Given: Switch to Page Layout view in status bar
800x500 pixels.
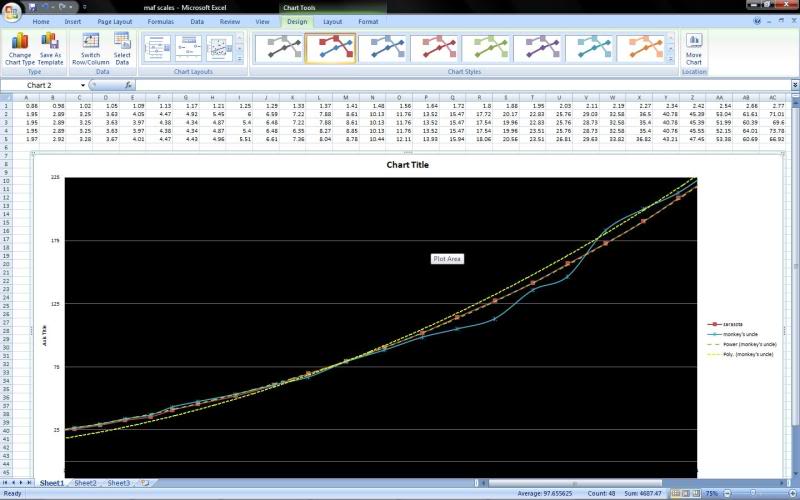Looking at the screenshot, I should point(686,493).
